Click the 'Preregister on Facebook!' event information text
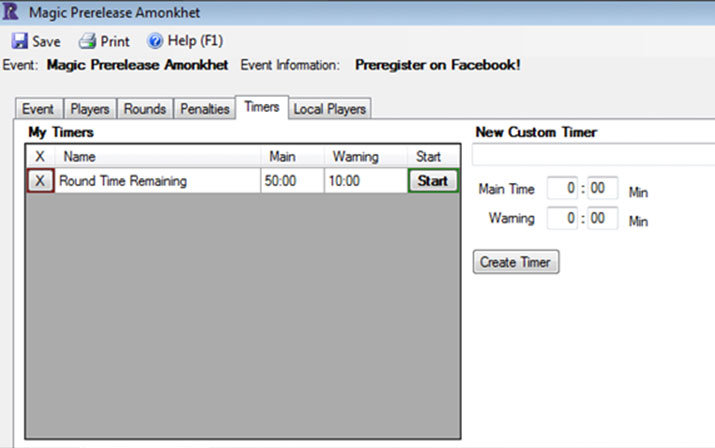Image resolution: width=715 pixels, height=448 pixels. coord(438,65)
